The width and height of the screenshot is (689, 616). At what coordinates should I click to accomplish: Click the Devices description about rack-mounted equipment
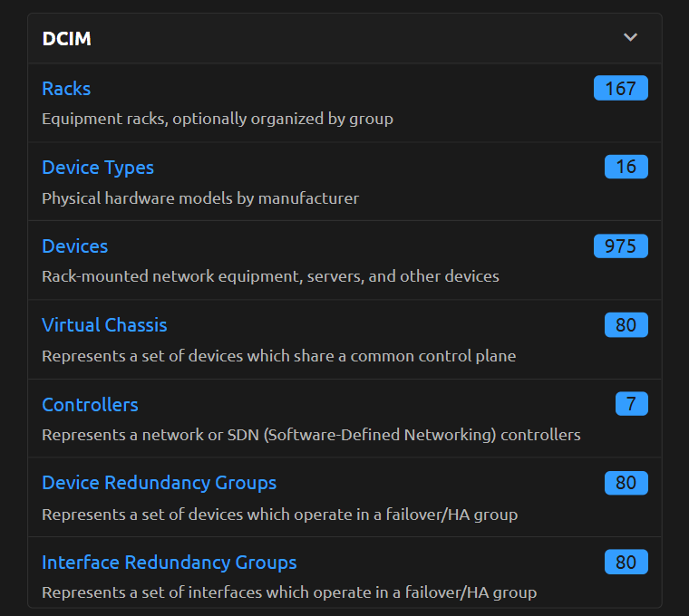270,276
